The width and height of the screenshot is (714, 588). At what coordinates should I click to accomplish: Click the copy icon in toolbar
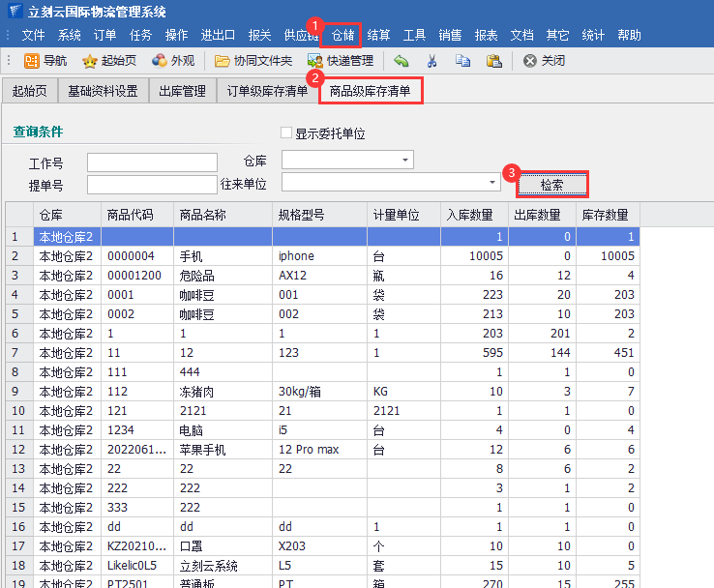click(x=462, y=61)
